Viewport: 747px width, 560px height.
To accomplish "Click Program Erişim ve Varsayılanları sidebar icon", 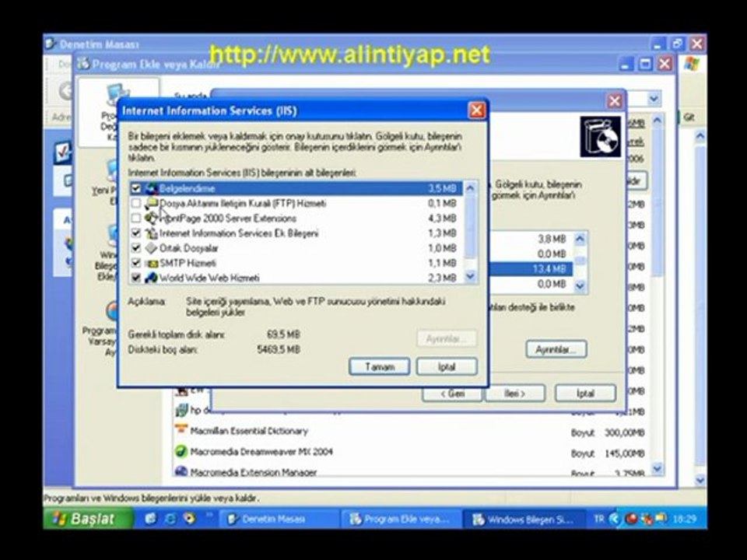I will (x=112, y=311).
